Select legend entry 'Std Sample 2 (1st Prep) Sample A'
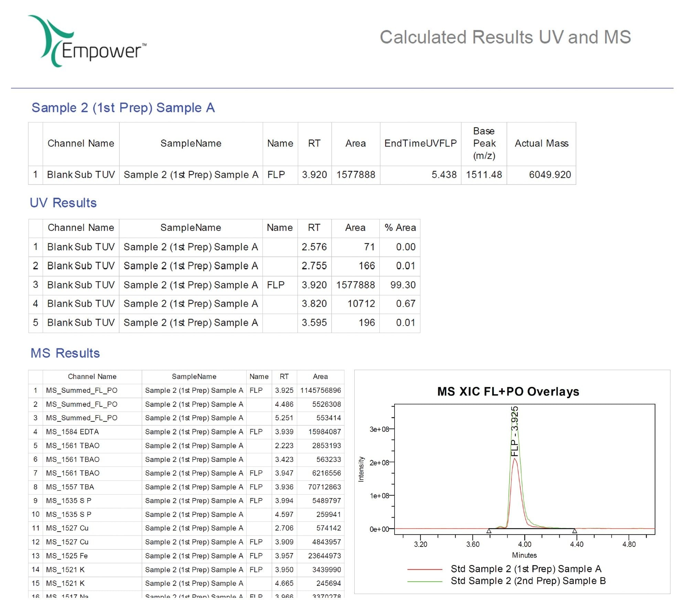Image resolution: width=688 pixels, height=616 pixels. [x=526, y=569]
